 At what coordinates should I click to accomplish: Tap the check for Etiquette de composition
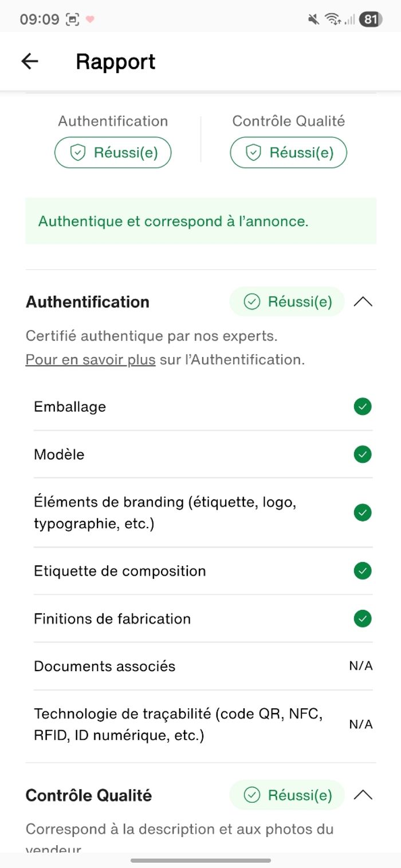point(362,571)
